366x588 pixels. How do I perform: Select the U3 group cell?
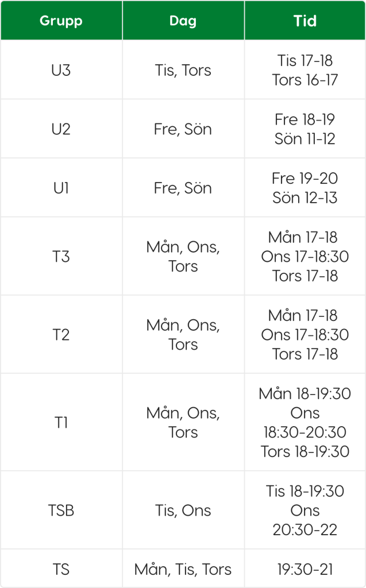click(61, 70)
